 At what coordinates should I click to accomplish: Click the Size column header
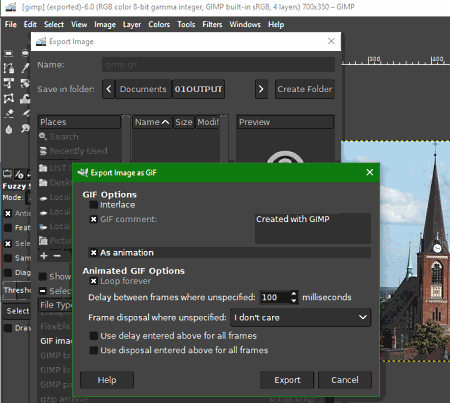(x=184, y=122)
